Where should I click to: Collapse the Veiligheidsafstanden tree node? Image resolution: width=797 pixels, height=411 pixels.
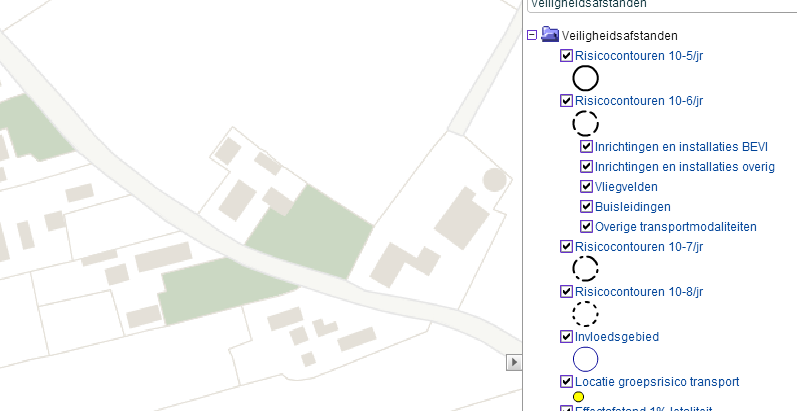point(532,36)
